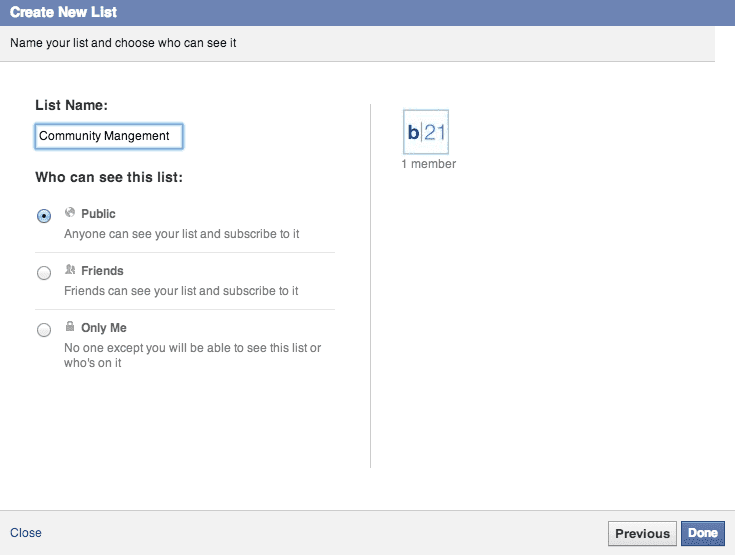Click the 'Who can see this list' heading

point(109,177)
